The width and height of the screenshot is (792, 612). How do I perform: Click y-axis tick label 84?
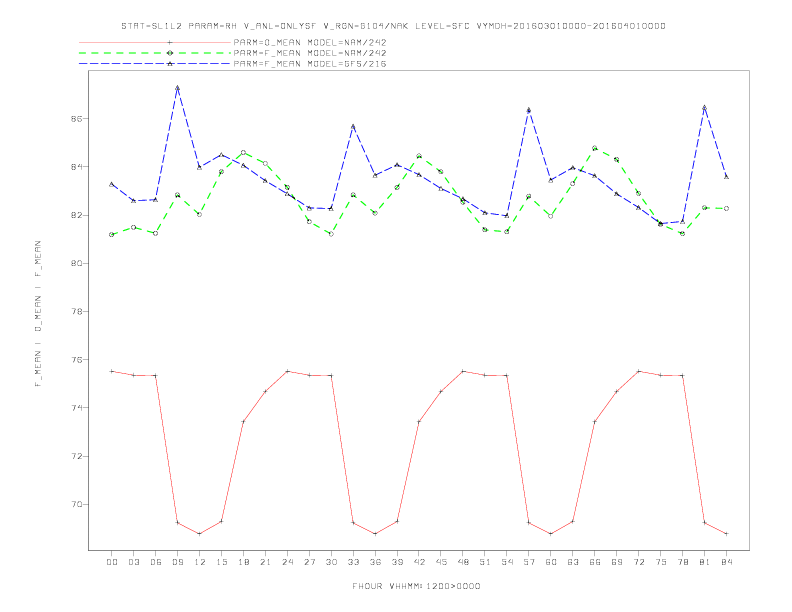(x=76, y=167)
